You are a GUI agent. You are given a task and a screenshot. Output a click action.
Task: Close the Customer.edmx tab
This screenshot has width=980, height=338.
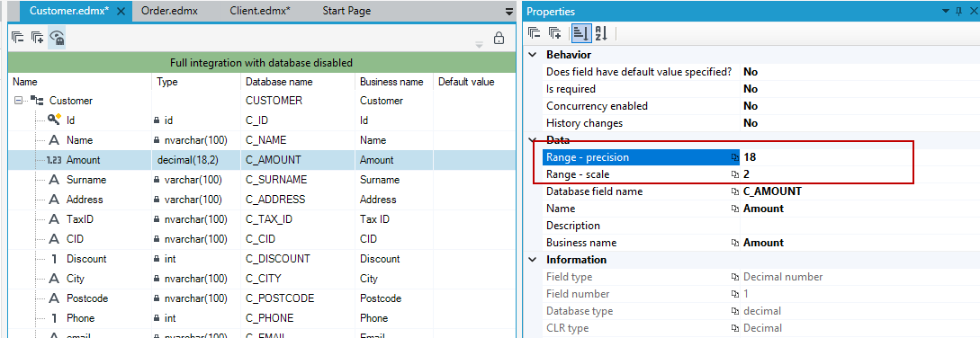121,12
